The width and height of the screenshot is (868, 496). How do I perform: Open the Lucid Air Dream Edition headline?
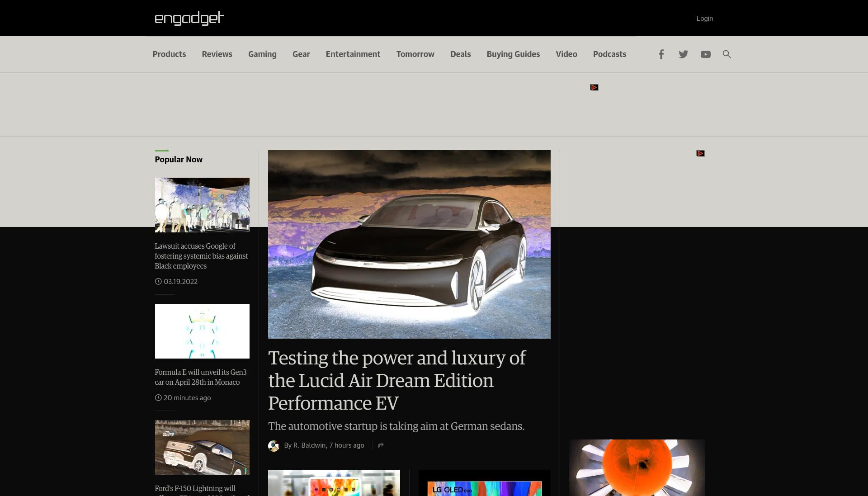[x=397, y=380]
